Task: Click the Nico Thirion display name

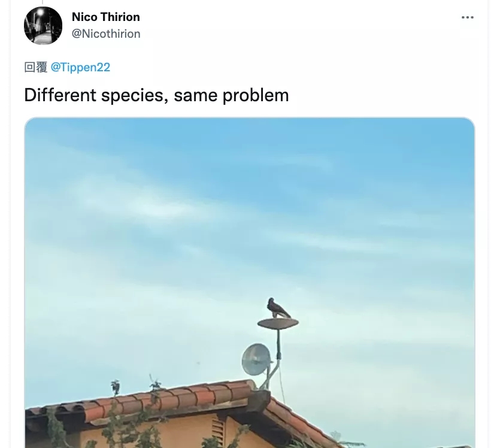Action: pyautogui.click(x=106, y=17)
